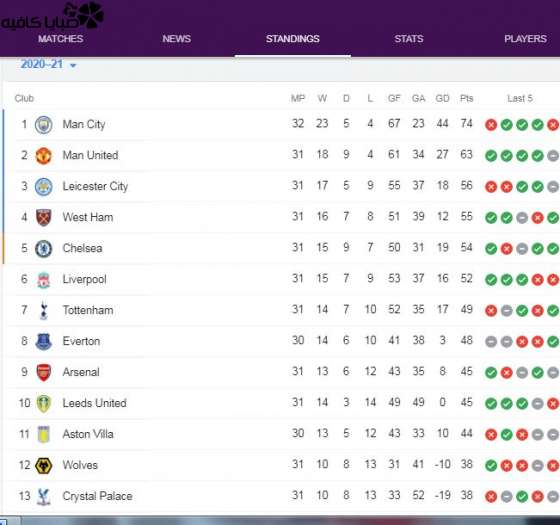Open the Players tab
This screenshot has width=560, height=525.
525,39
